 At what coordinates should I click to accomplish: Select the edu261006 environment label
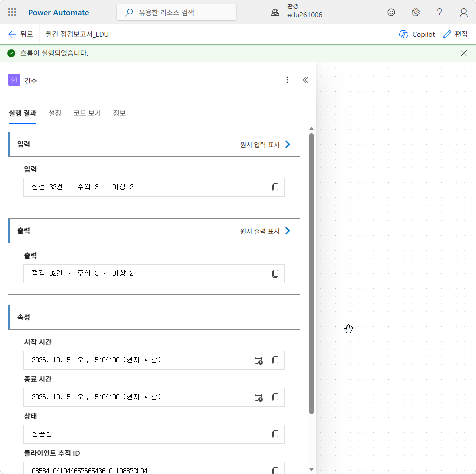tap(305, 15)
